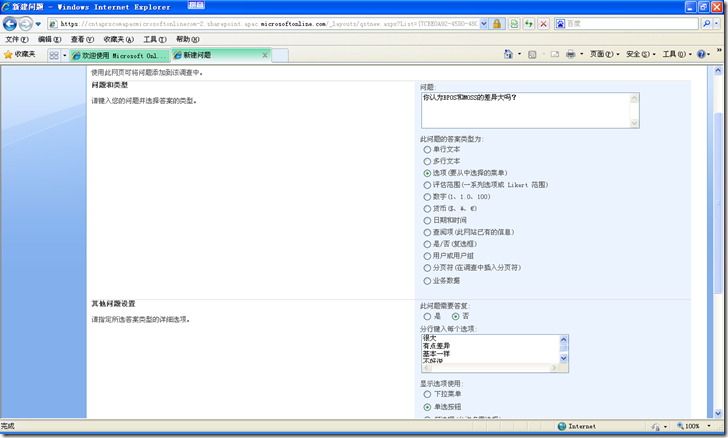The height and width of the screenshot is (438, 728).
Task: Open the 收藏夹 menu in menu bar
Action: point(118,39)
